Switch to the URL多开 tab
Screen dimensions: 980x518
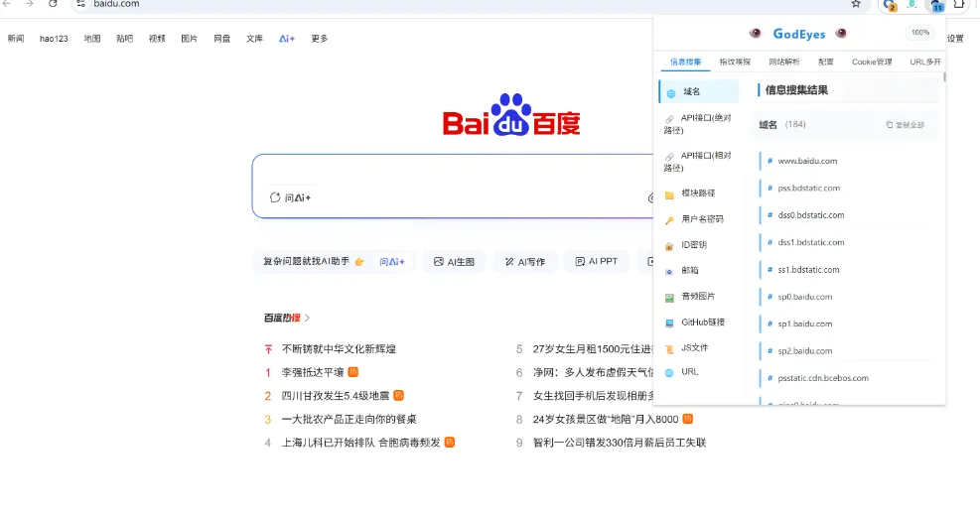[x=925, y=62]
